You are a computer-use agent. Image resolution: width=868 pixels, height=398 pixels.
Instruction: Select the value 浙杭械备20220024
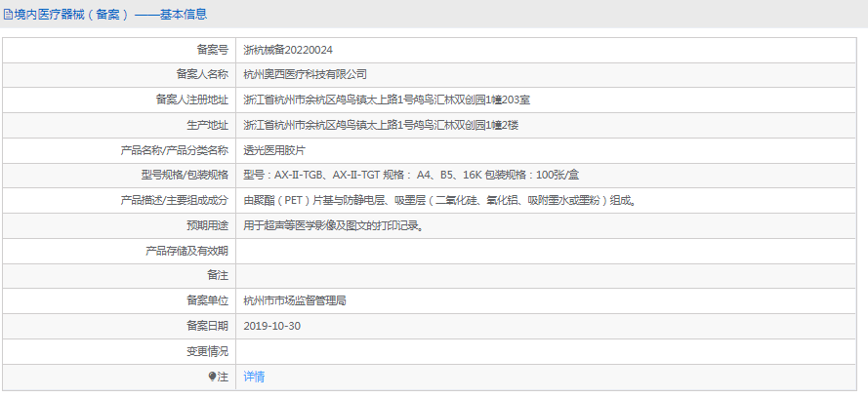coord(288,50)
